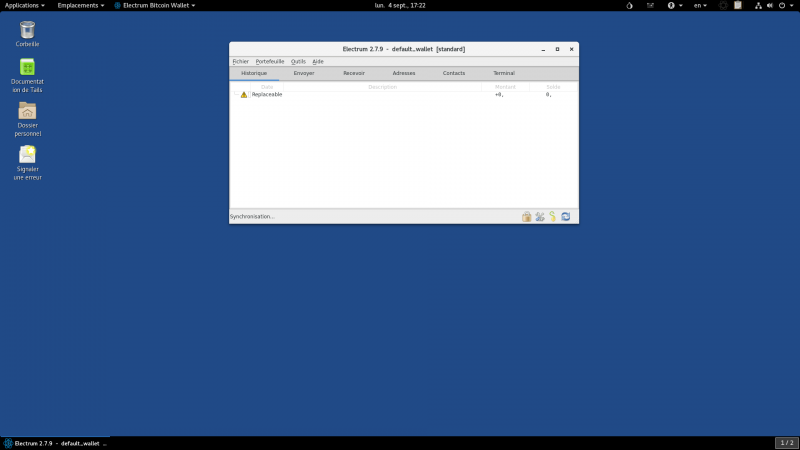Open the 'en' keyboard layout dropdown

(x=700, y=5)
